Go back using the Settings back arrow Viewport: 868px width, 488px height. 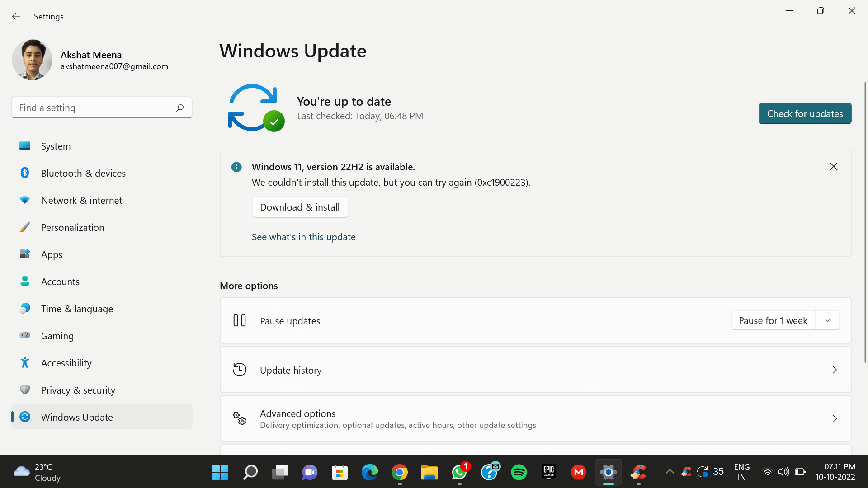[16, 16]
